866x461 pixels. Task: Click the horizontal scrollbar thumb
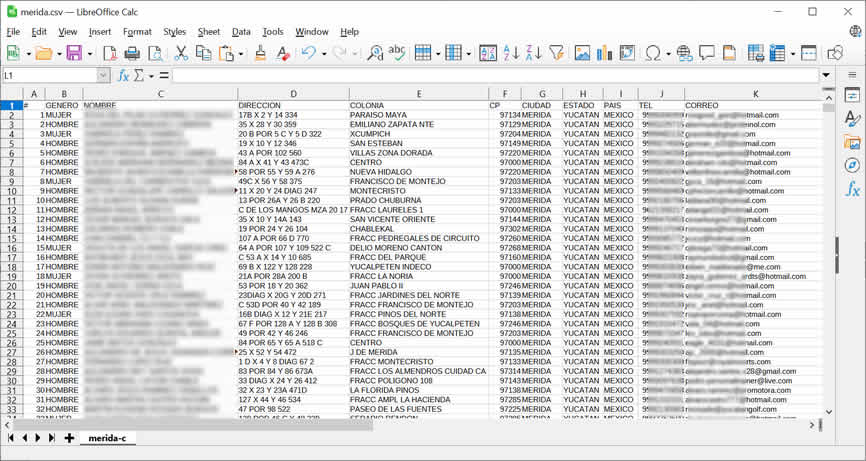[193, 425]
